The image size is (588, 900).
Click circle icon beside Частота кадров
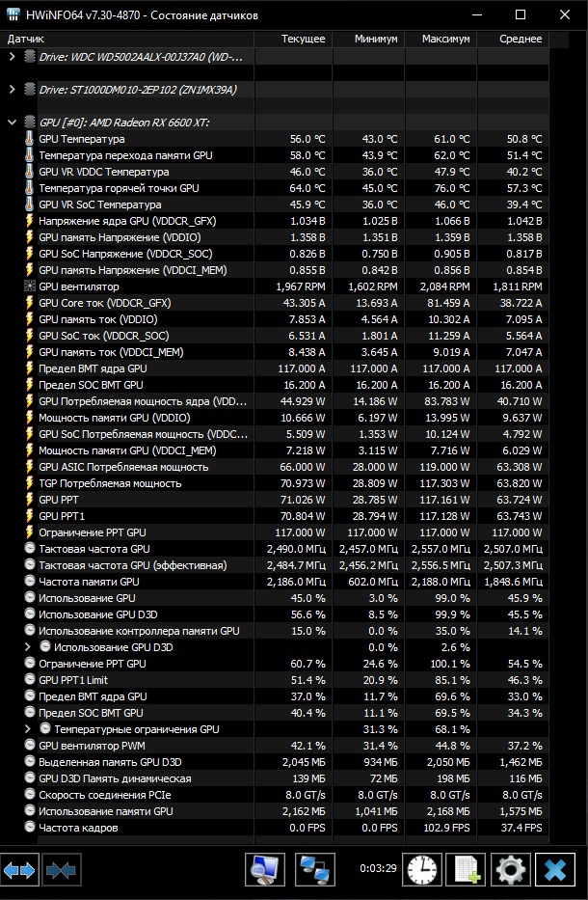pos(30,827)
